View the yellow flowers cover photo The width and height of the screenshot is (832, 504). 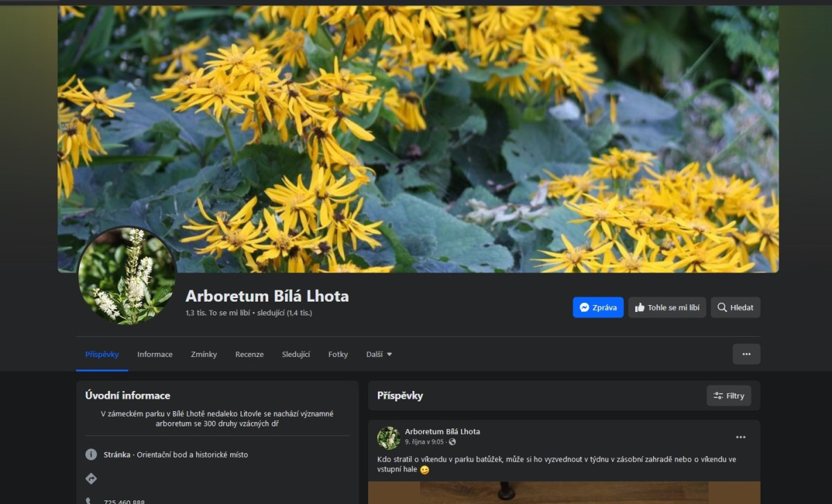point(418,139)
